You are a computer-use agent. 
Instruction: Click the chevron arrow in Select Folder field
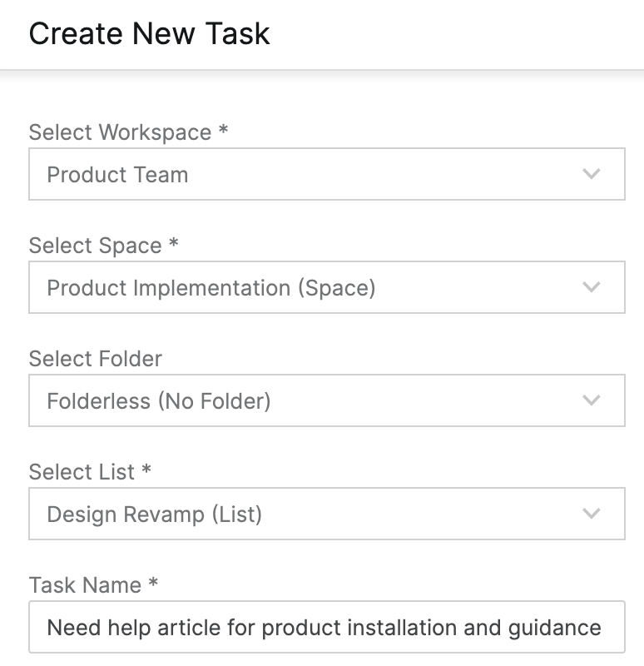click(592, 401)
